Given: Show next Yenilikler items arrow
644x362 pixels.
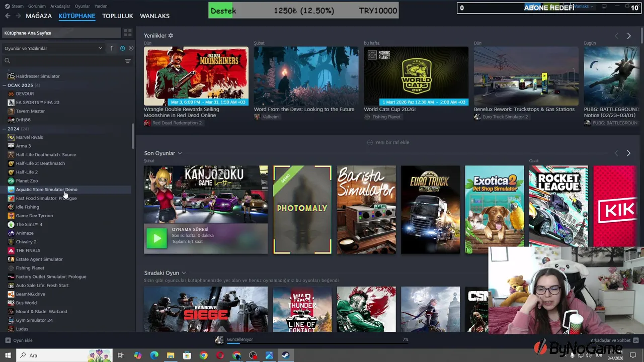Looking at the screenshot, I should 629,36.
